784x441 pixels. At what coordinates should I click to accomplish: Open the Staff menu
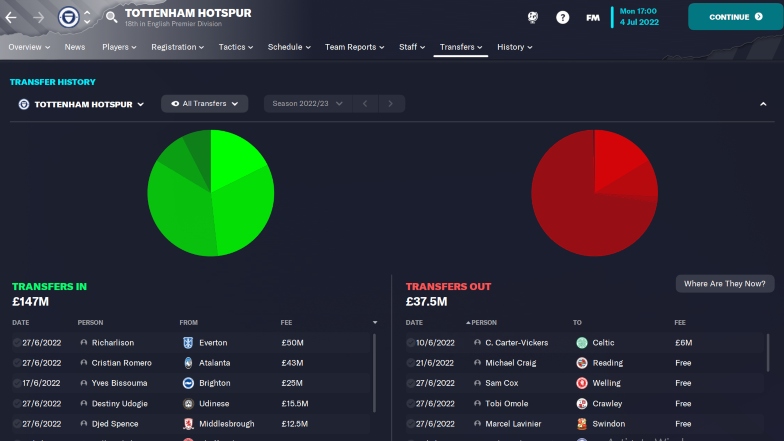(412, 47)
